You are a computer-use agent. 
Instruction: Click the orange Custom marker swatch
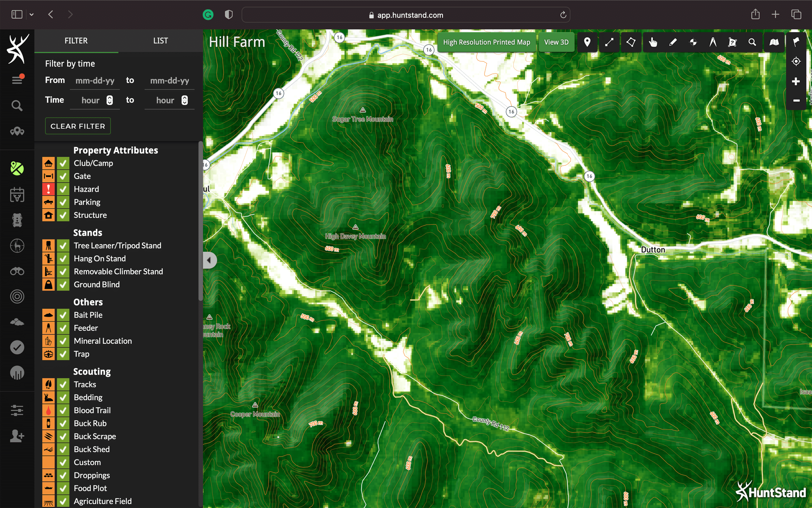click(48, 462)
